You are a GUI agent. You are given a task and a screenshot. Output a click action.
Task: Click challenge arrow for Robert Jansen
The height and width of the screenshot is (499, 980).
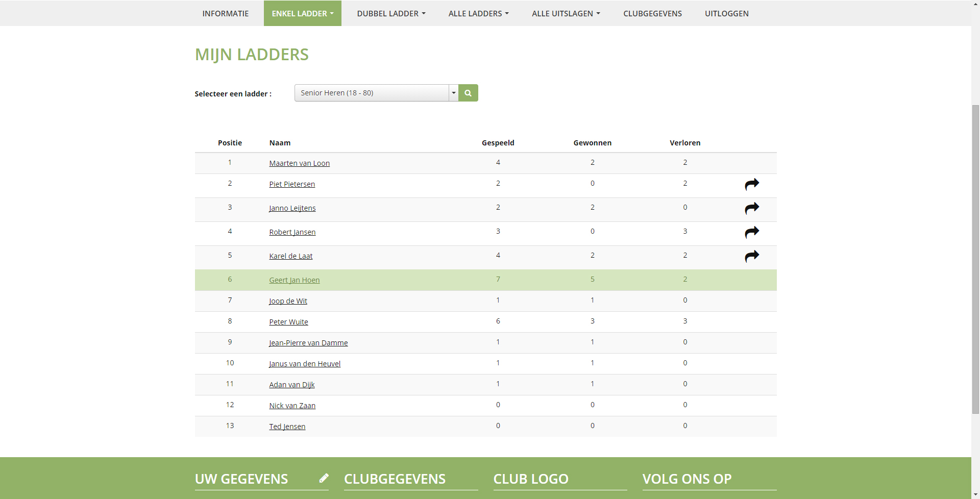coord(752,232)
